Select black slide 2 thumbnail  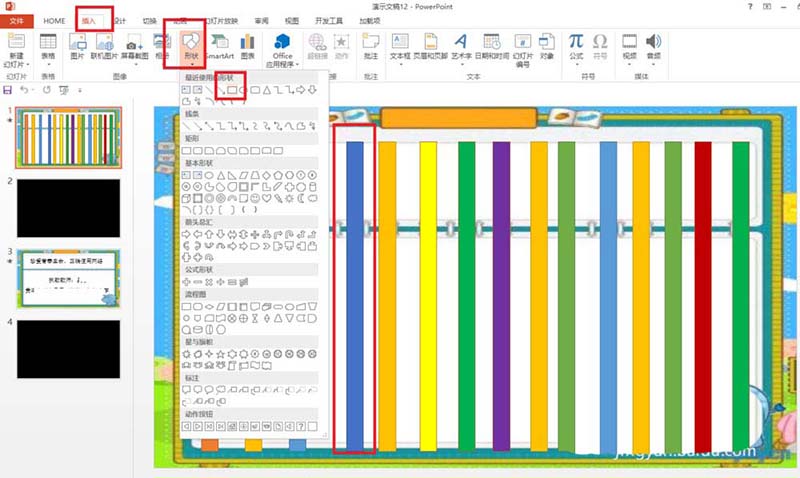tap(69, 208)
